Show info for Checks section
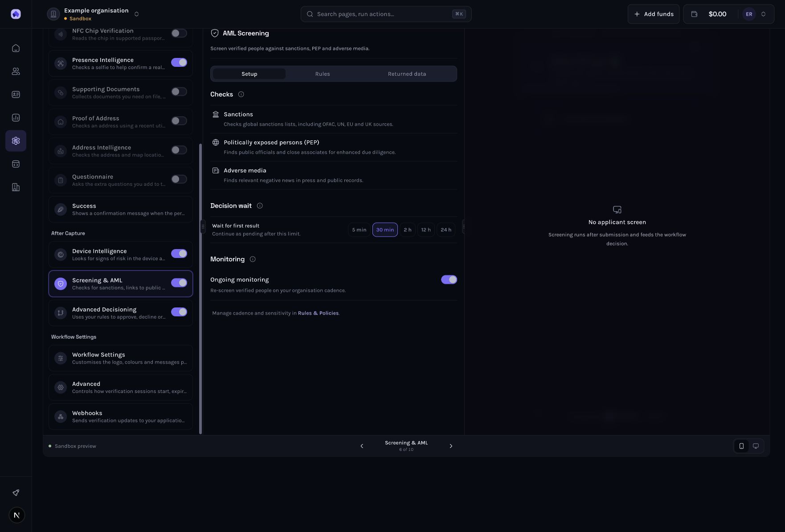Image resolution: width=785 pixels, height=532 pixels. coord(241,94)
